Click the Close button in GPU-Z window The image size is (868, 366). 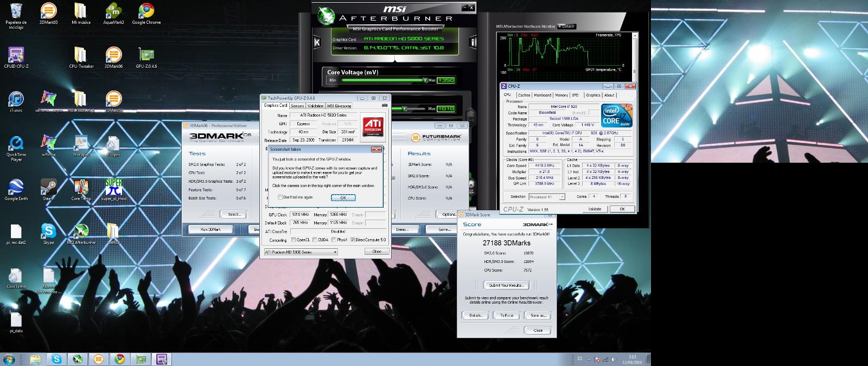pyautogui.click(x=377, y=252)
